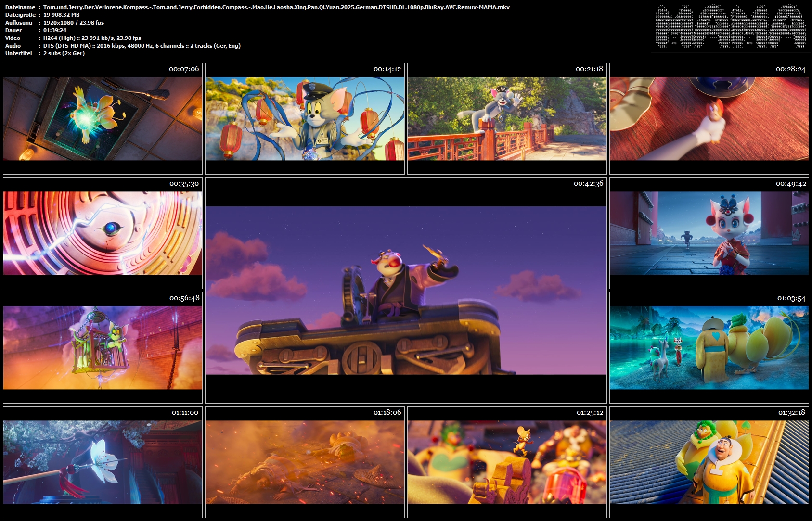Viewport: 812px width, 521px height.
Task: Open the Jerry running frame at 01:25:12
Action: pyautogui.click(x=507, y=462)
